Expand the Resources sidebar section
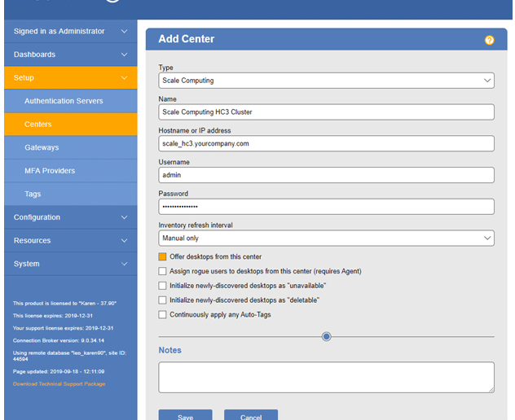This screenshot has width=515, height=420. click(71, 240)
